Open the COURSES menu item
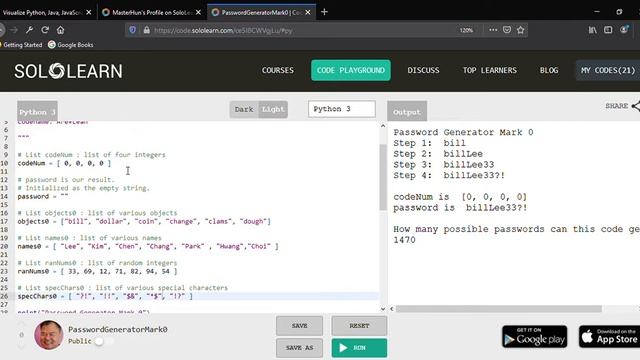Image resolution: width=640 pixels, height=360 pixels. tap(278, 70)
